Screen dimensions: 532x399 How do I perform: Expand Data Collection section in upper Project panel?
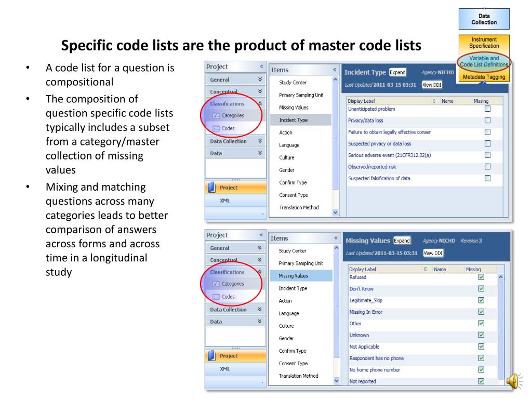click(260, 141)
